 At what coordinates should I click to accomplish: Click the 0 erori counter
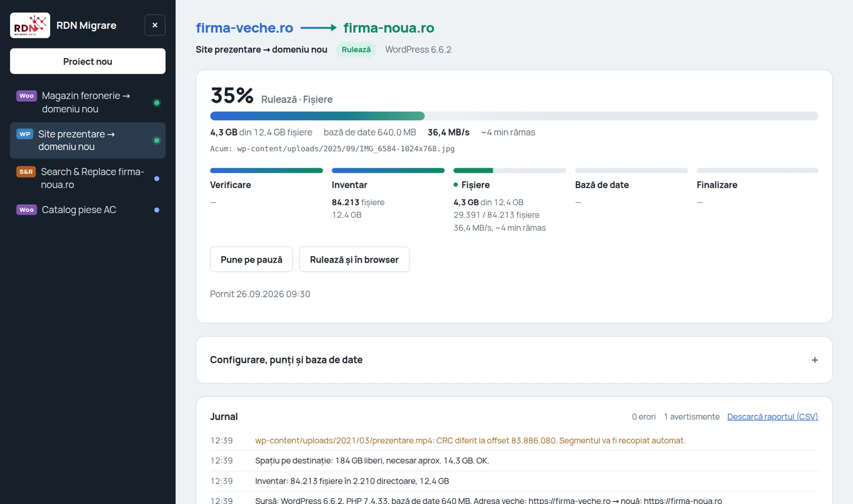point(643,417)
